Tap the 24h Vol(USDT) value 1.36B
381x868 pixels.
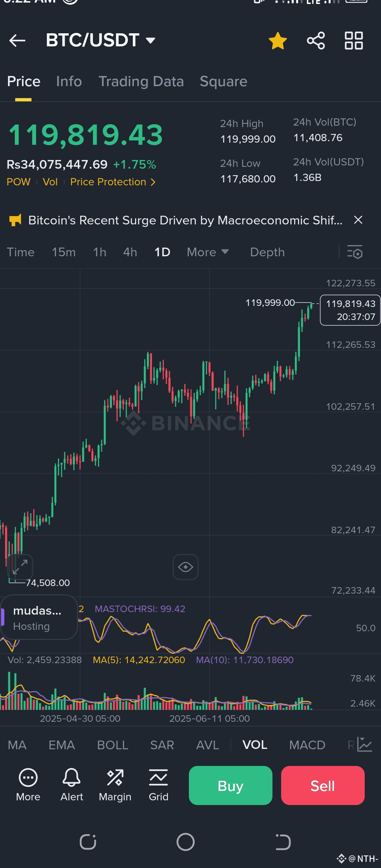307,177
